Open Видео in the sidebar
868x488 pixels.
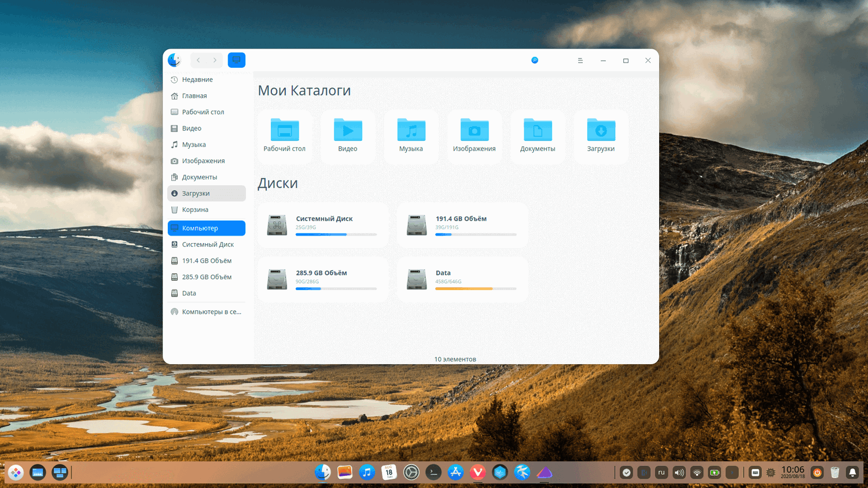(207, 129)
